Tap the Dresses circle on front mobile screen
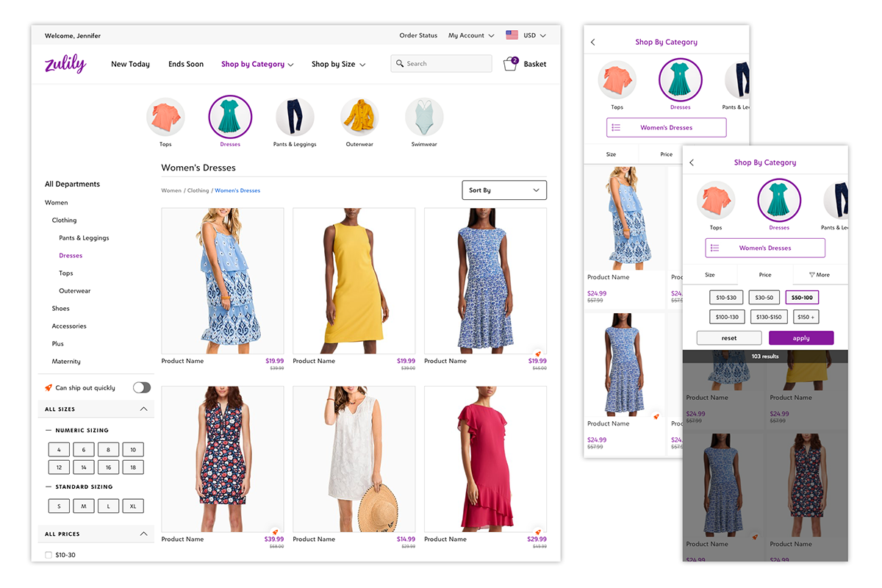The width and height of the screenshot is (882, 588). (779, 200)
